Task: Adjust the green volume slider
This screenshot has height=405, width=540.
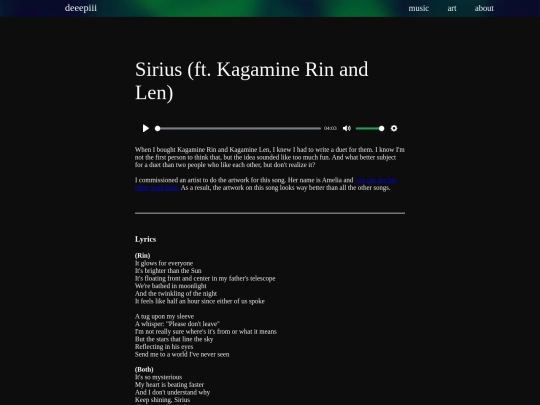Action: click(x=370, y=128)
